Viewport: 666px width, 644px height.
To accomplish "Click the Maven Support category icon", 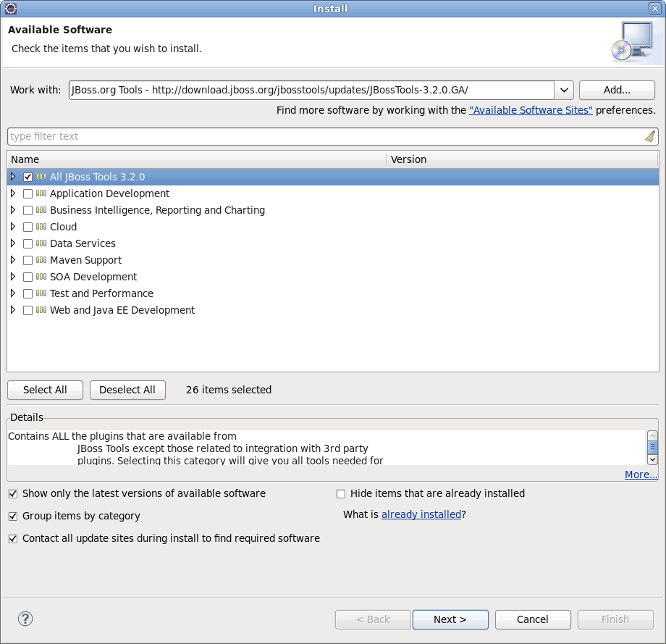I will click(x=41, y=260).
